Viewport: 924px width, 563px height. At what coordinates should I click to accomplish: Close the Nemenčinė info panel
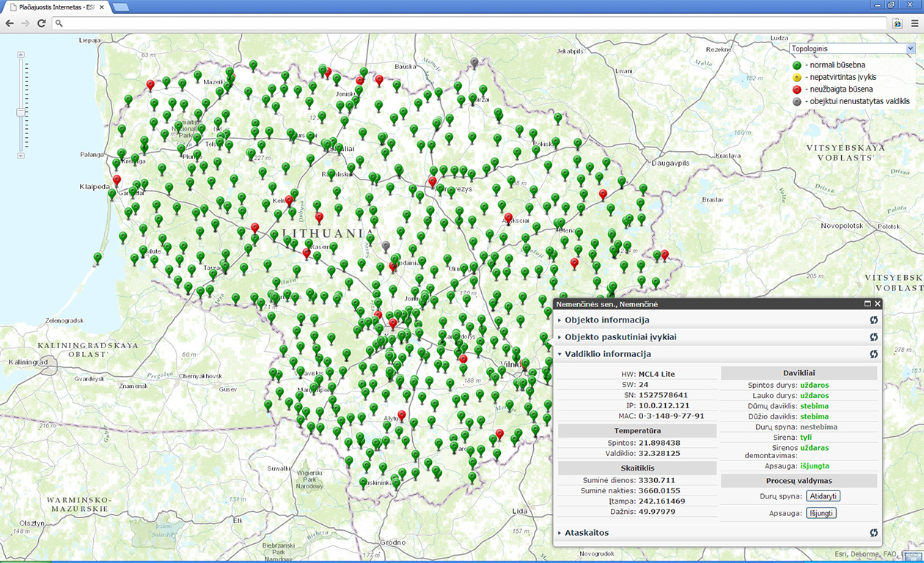[878, 303]
